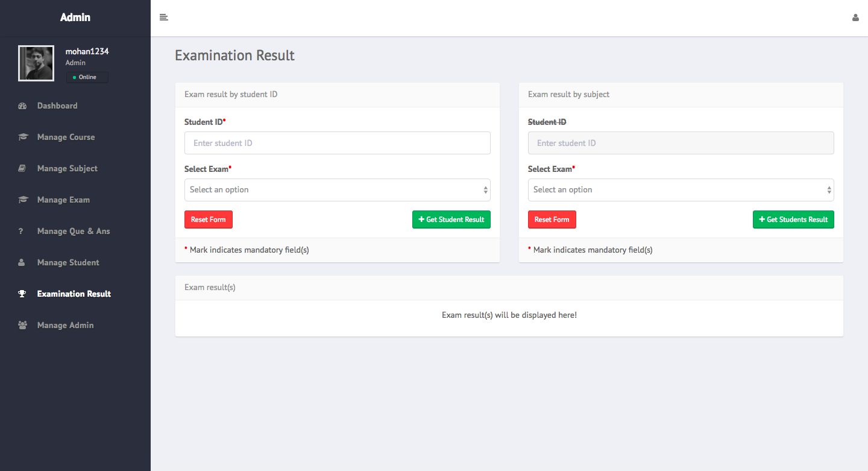Screen dimensions: 868x471
Task: Select the book icon beside Manage Subject
Action: coord(22,168)
